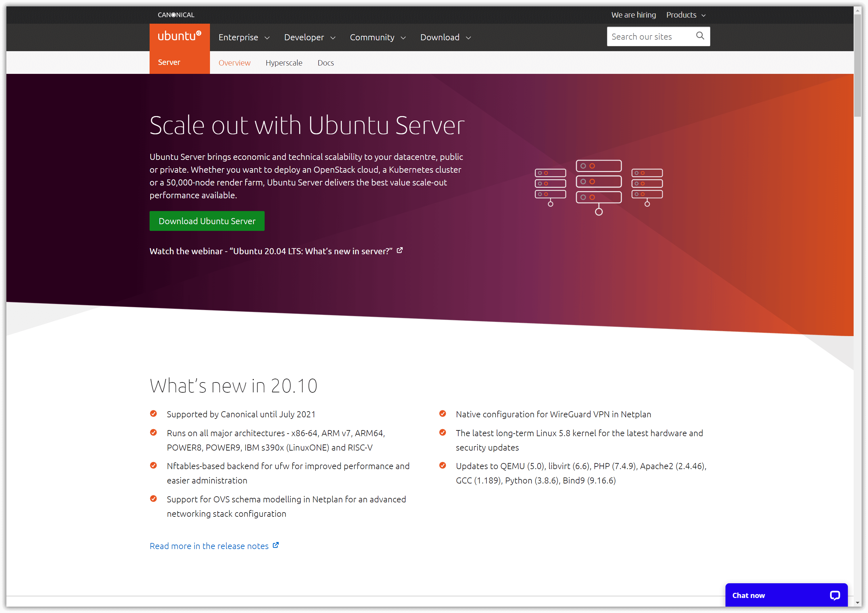Open the Chat now widget

pyautogui.click(x=786, y=595)
